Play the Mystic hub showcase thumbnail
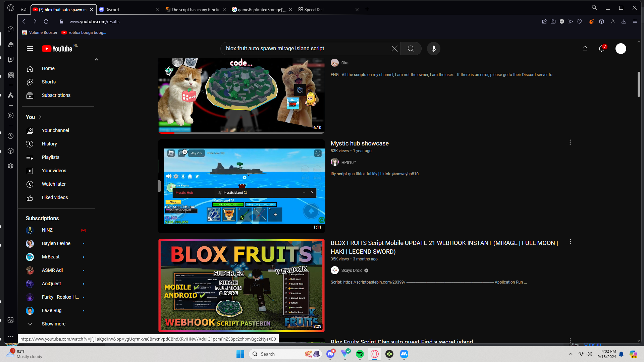 pyautogui.click(x=241, y=186)
